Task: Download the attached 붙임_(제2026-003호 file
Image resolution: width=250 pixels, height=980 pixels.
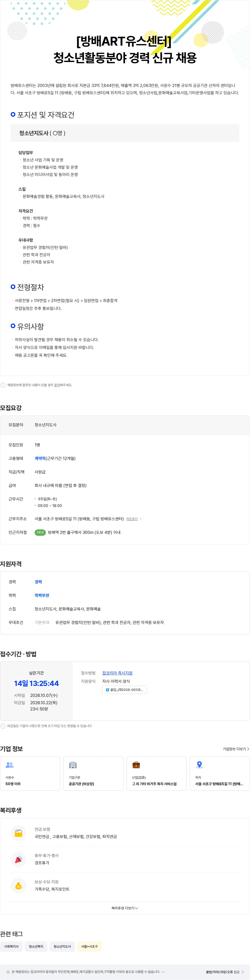Action: click(x=124, y=690)
